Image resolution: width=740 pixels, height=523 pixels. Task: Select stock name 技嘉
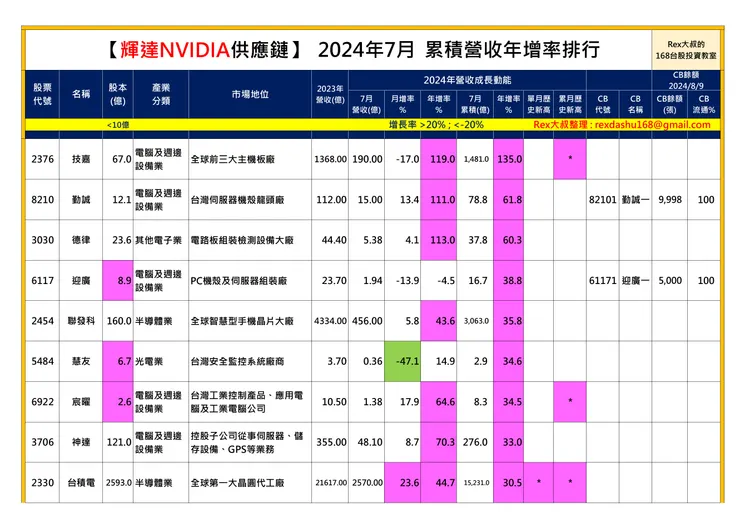(x=81, y=159)
